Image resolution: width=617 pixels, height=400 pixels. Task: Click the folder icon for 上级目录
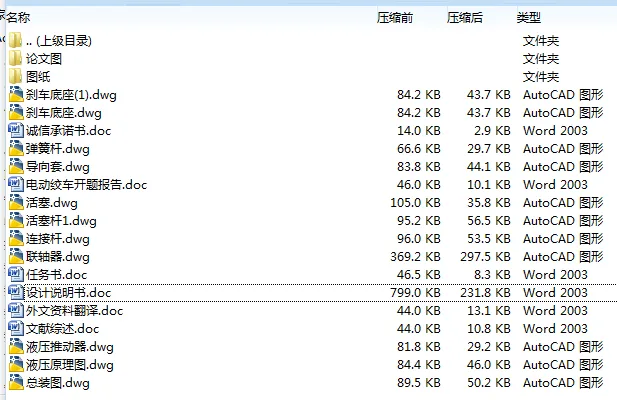15,41
